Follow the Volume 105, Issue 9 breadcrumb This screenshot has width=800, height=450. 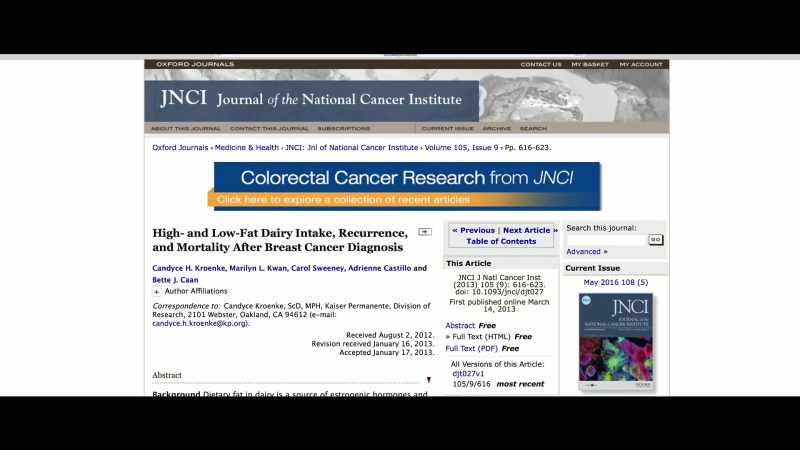(461, 147)
